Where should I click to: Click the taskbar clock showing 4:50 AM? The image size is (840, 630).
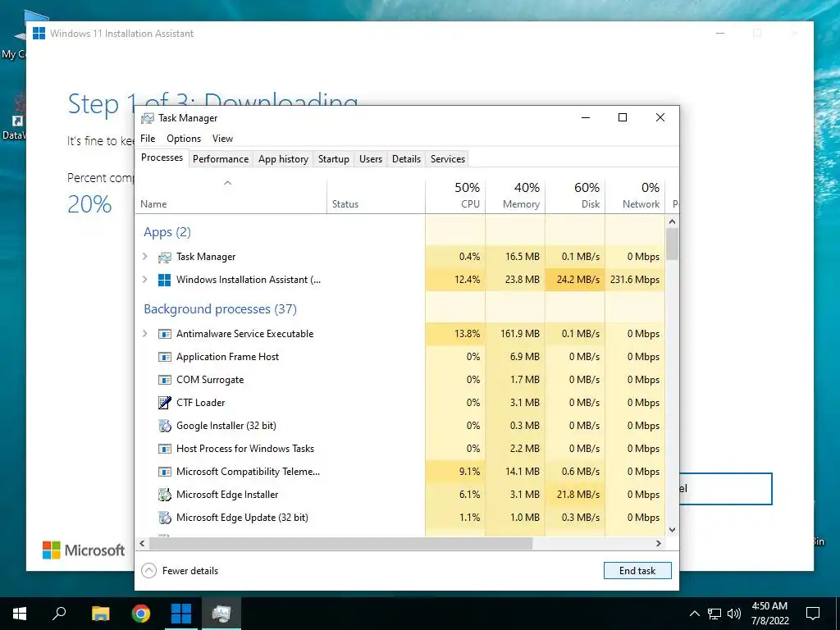[x=769, y=614]
